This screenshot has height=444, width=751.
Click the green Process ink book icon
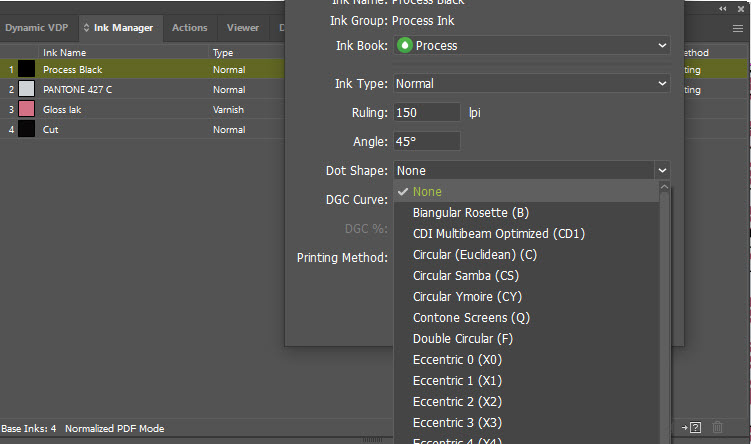point(404,45)
